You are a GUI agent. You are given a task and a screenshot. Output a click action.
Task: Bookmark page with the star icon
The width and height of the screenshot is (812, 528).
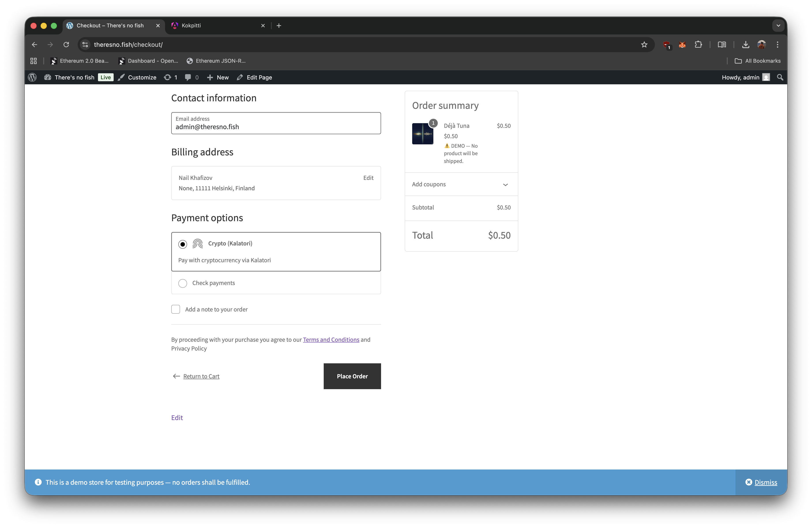644,45
